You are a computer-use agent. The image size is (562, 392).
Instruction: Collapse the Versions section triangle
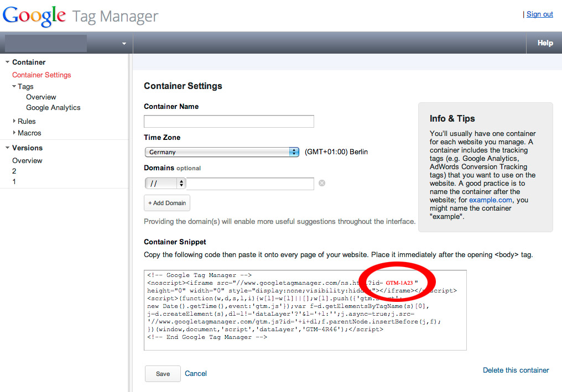pos(7,148)
